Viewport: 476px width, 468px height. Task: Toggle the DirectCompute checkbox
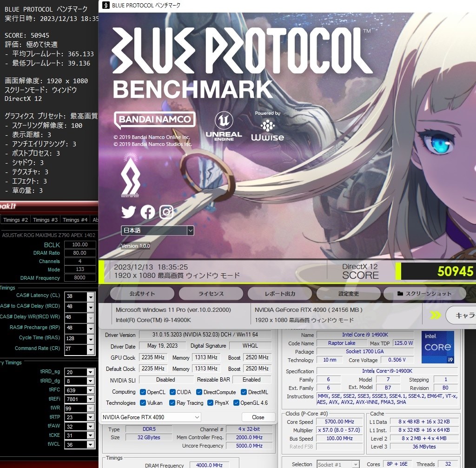pos(199,392)
